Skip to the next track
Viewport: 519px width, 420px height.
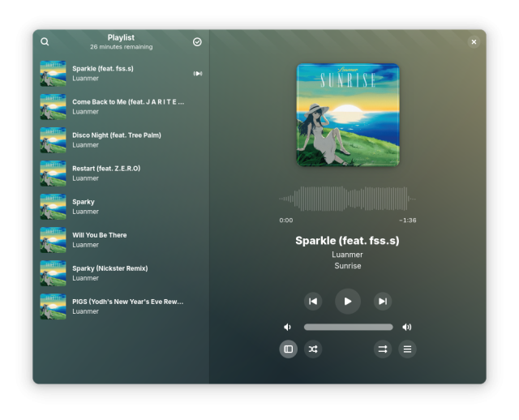tap(383, 302)
